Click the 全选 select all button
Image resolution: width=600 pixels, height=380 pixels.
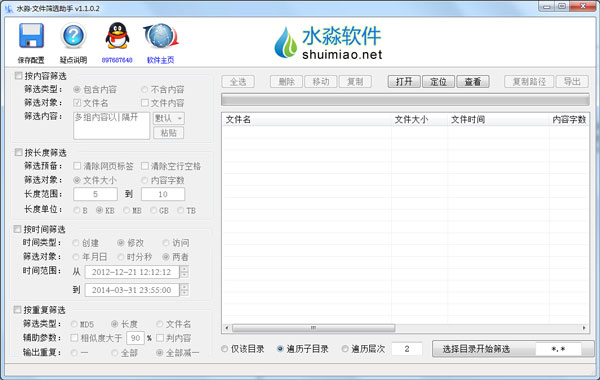(238, 82)
